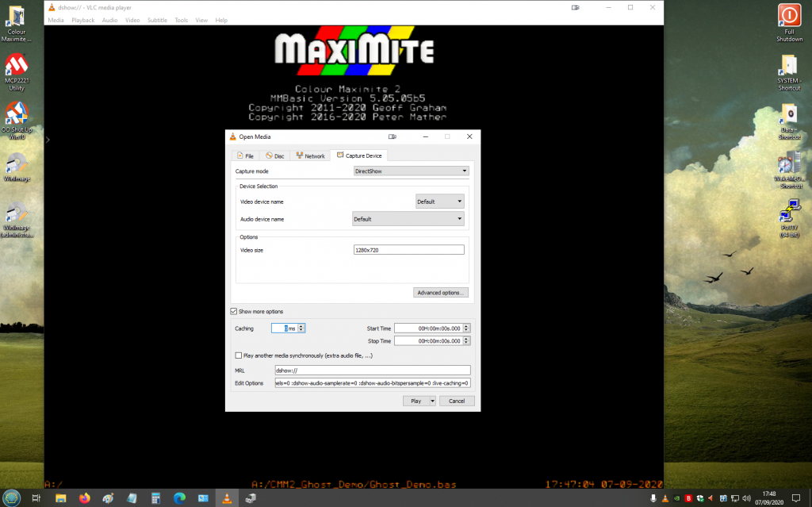Open the Audio menu in VLC
Screen dimensions: 812x507
coord(109,20)
